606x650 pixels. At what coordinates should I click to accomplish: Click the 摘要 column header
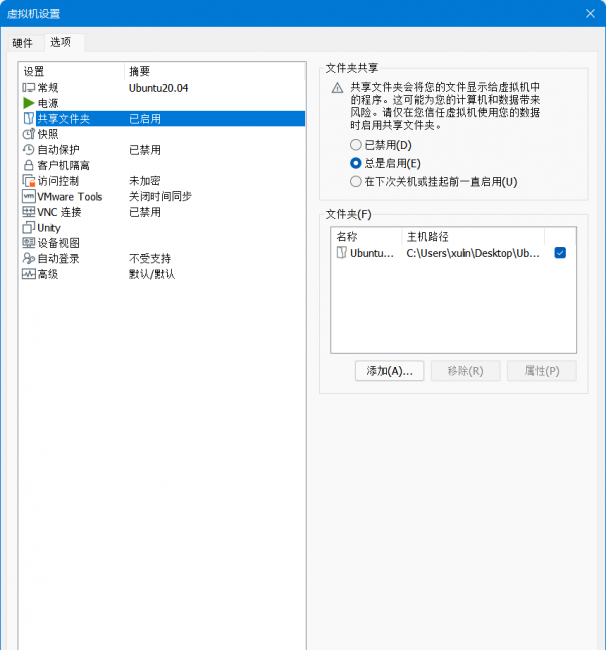coord(215,71)
